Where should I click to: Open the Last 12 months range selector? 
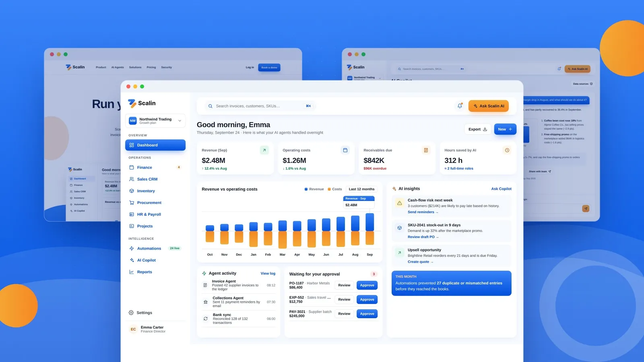click(361, 189)
